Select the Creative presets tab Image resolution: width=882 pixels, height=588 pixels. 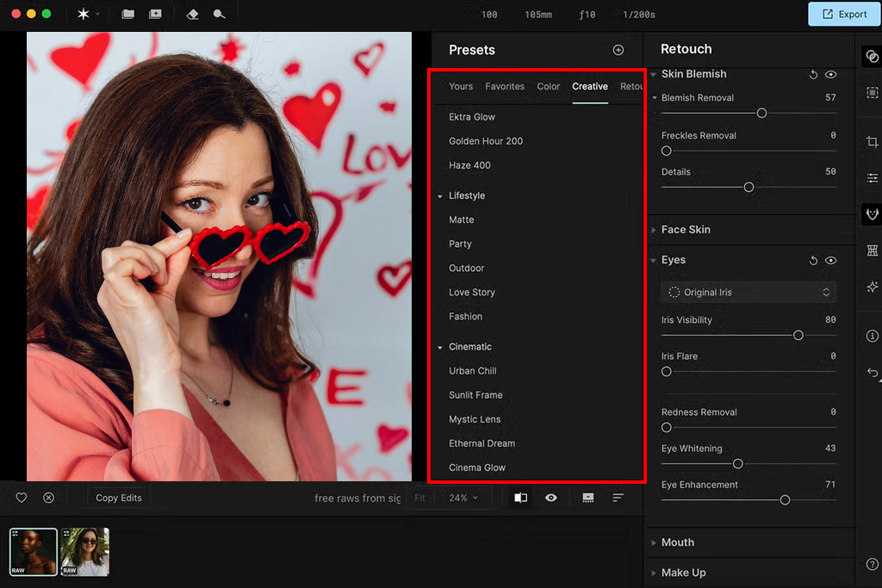589,87
